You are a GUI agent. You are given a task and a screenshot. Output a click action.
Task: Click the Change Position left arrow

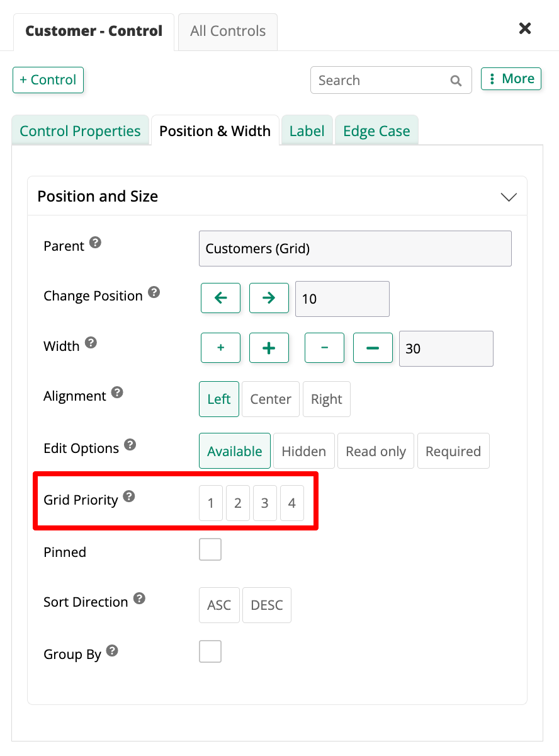(x=220, y=298)
